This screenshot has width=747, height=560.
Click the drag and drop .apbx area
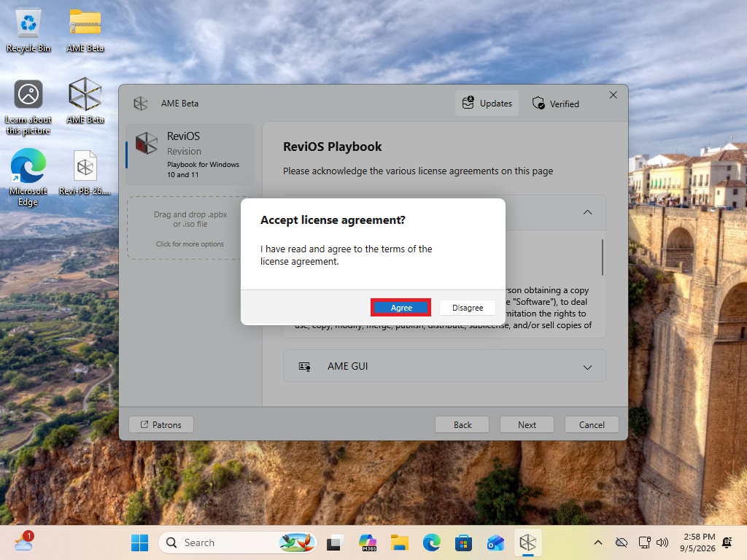pyautogui.click(x=190, y=227)
